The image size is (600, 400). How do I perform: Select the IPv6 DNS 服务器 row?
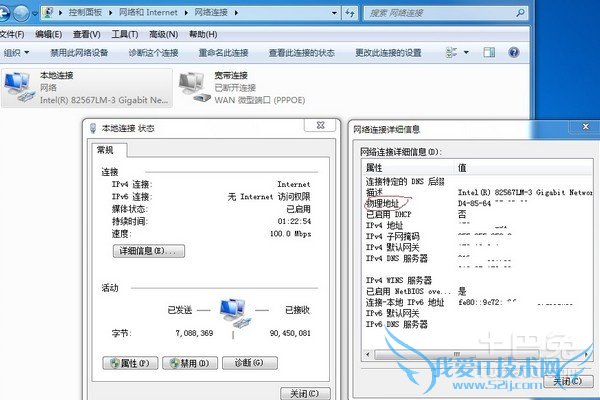pos(477,325)
